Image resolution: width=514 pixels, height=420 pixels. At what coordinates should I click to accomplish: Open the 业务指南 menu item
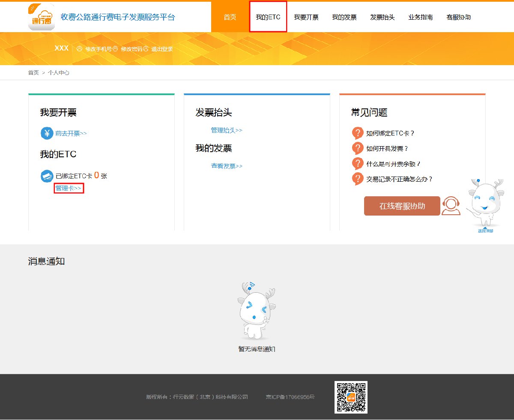[x=421, y=17]
